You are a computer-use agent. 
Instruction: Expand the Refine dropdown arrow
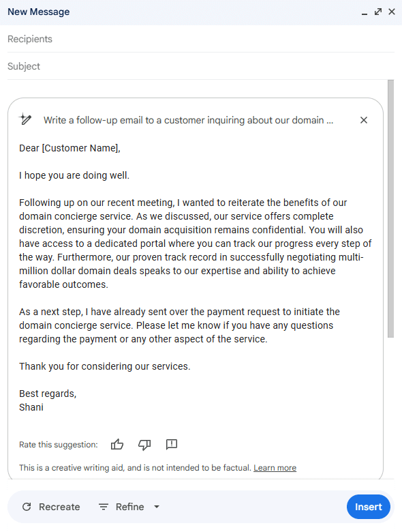coord(157,507)
